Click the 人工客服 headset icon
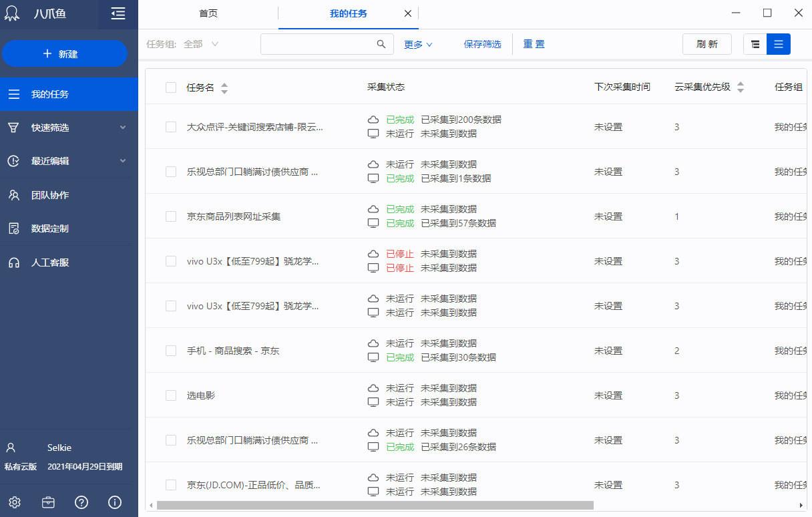 tap(13, 263)
